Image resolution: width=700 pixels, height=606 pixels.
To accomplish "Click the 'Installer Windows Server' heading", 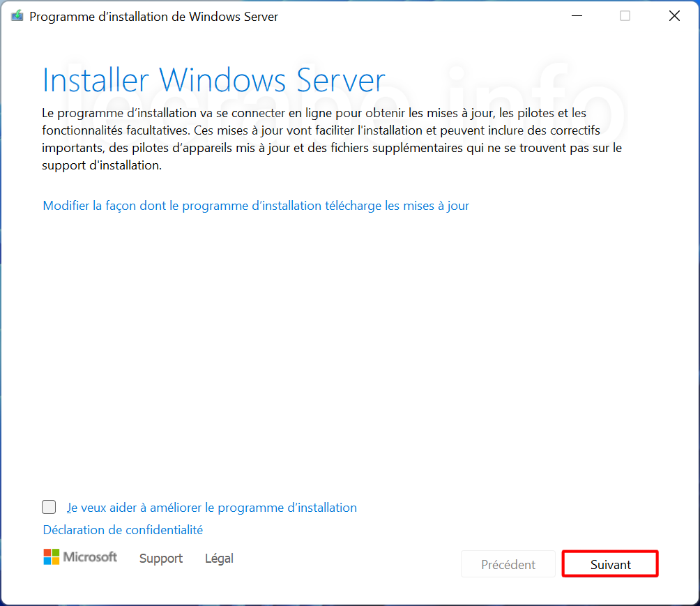I will (x=213, y=80).
